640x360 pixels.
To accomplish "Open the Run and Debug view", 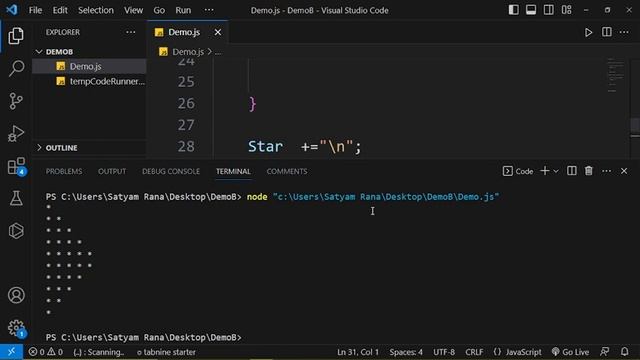I will (16, 133).
